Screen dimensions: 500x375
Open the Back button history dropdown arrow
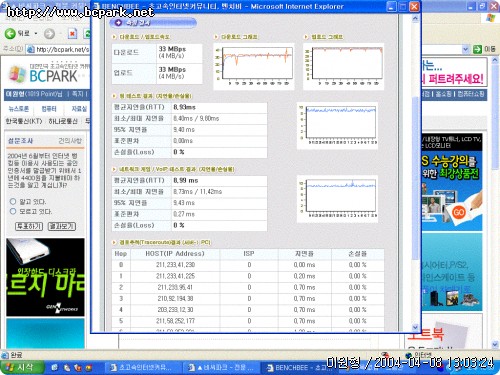click(36, 34)
